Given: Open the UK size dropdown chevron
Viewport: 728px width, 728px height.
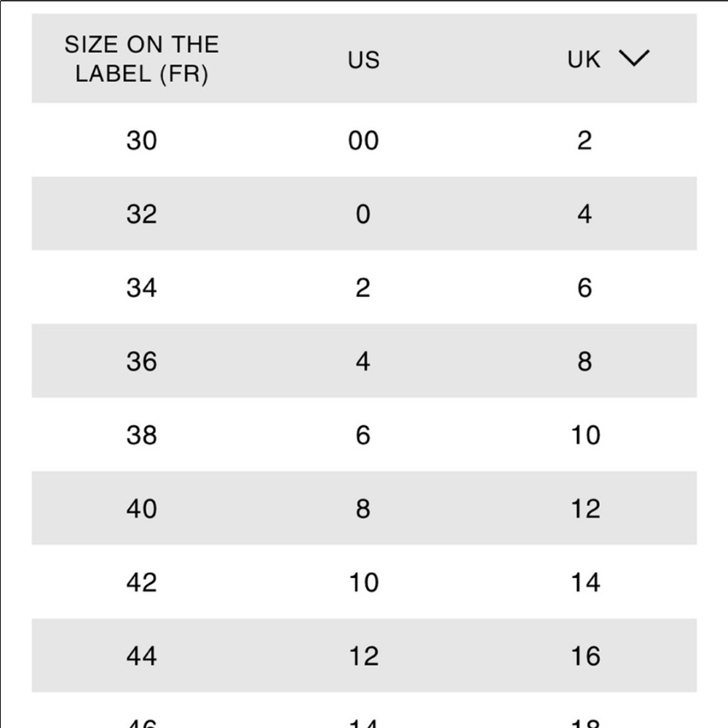Looking at the screenshot, I should pos(634,58).
